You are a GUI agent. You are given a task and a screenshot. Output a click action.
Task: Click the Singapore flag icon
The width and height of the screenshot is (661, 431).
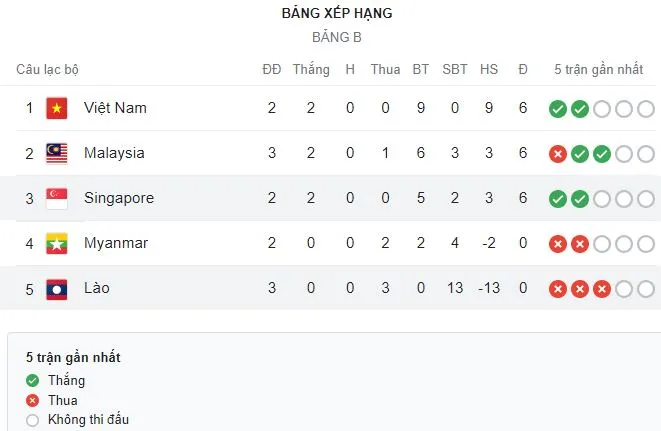point(56,198)
